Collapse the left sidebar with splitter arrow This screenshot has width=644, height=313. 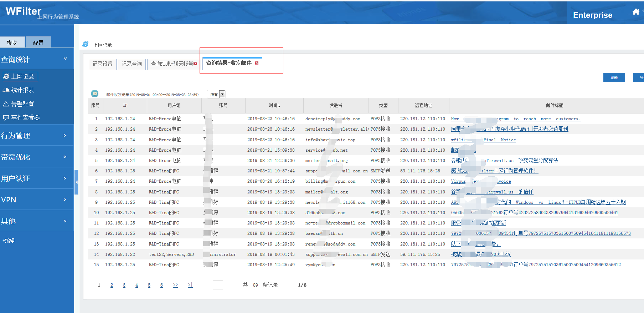click(x=76, y=182)
